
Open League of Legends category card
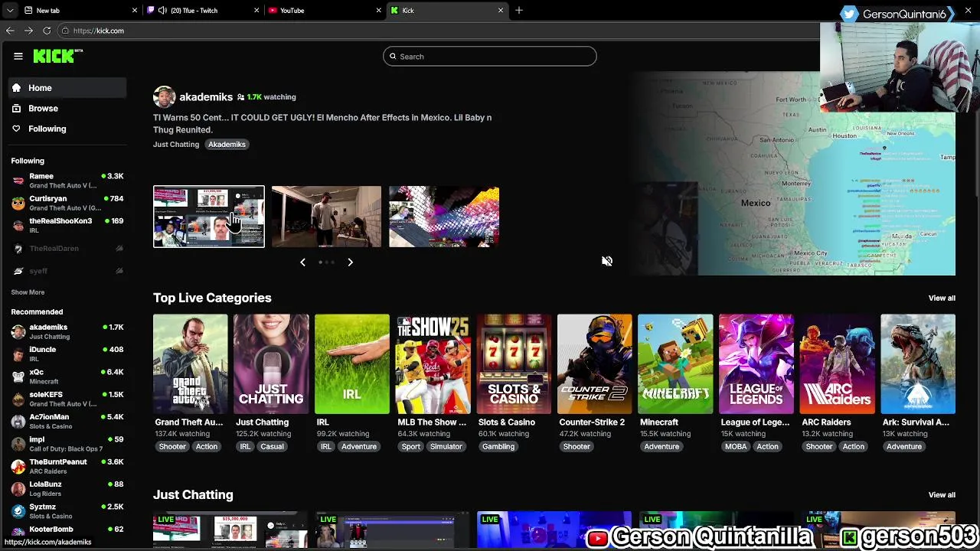pyautogui.click(x=756, y=364)
